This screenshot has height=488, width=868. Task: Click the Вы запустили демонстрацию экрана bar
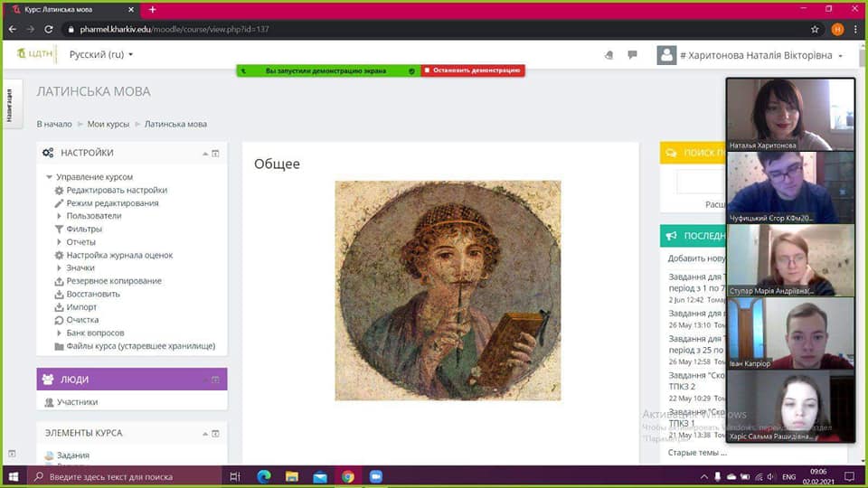coord(328,70)
